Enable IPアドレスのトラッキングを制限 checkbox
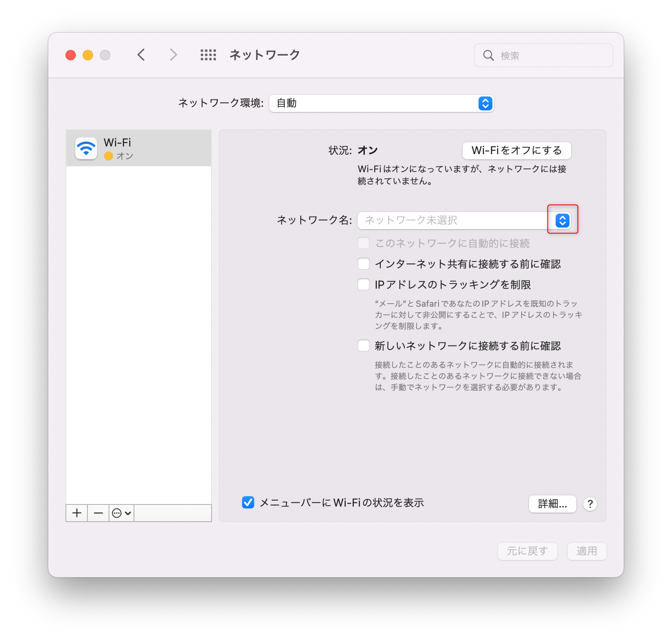This screenshot has width=672, height=641. (x=364, y=284)
